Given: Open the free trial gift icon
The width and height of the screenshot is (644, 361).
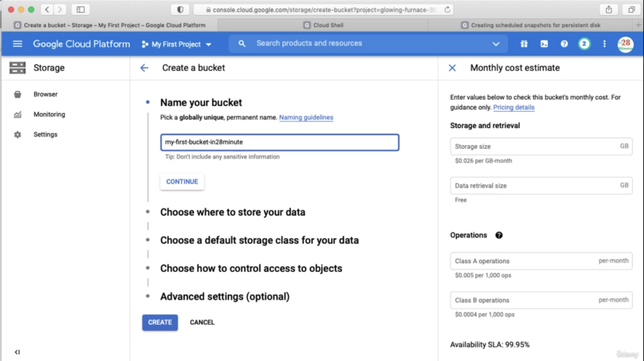Looking at the screenshot, I should [524, 44].
